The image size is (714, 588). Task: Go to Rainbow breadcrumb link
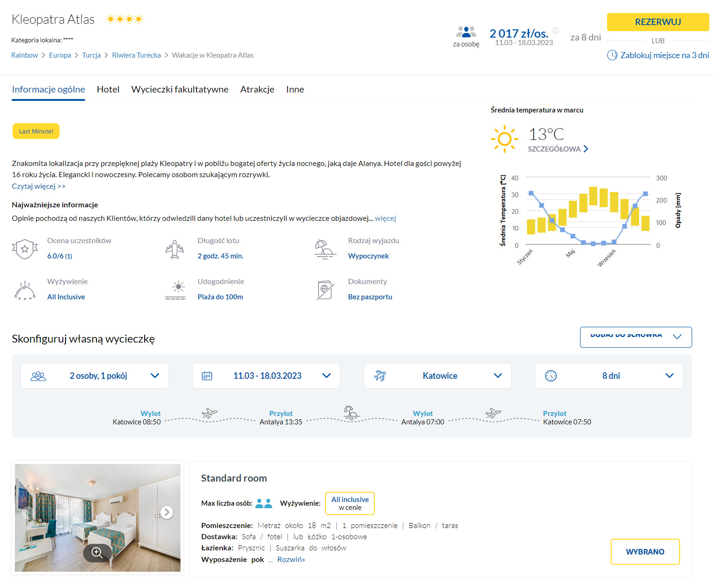point(25,55)
